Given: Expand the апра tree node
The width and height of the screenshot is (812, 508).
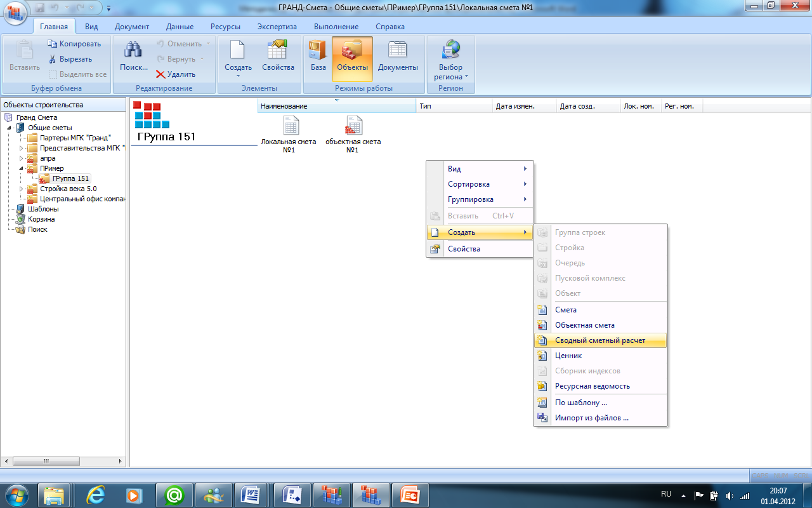Looking at the screenshot, I should click(22, 158).
